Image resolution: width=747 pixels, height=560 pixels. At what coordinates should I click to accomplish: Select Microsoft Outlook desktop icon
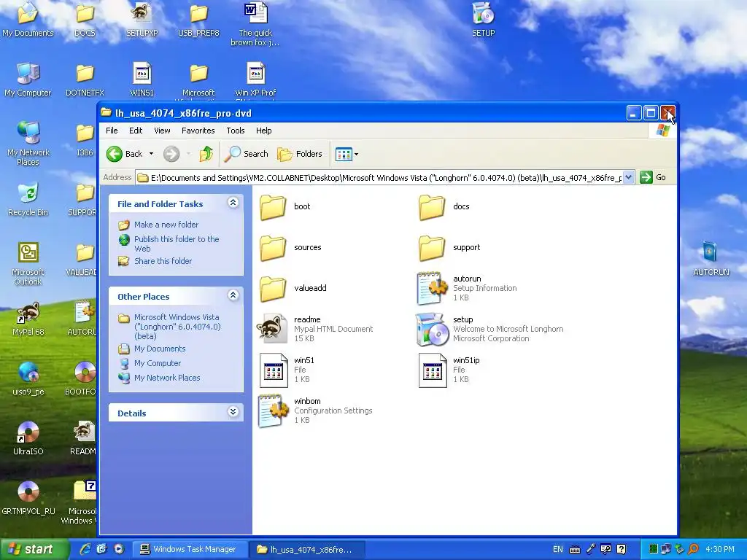click(28, 263)
